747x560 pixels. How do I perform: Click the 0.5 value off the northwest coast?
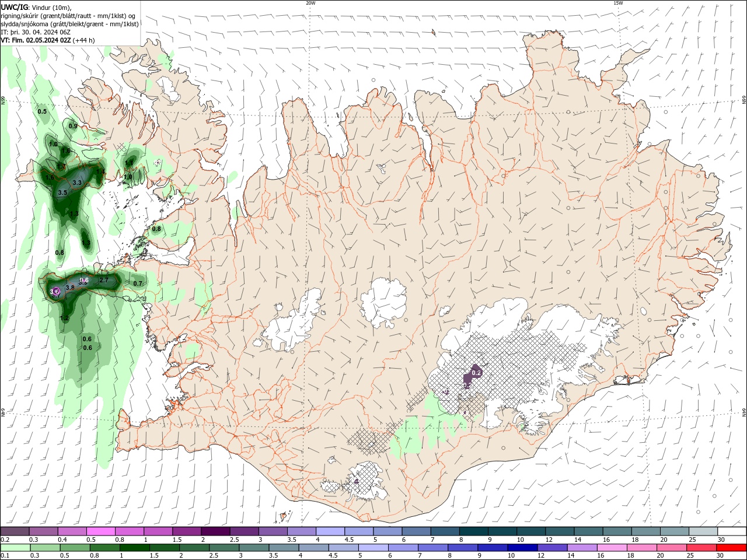42,111
